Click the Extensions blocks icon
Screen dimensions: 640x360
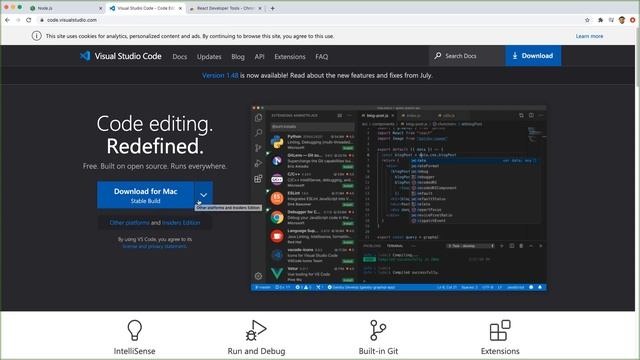pyautogui.click(x=500, y=330)
